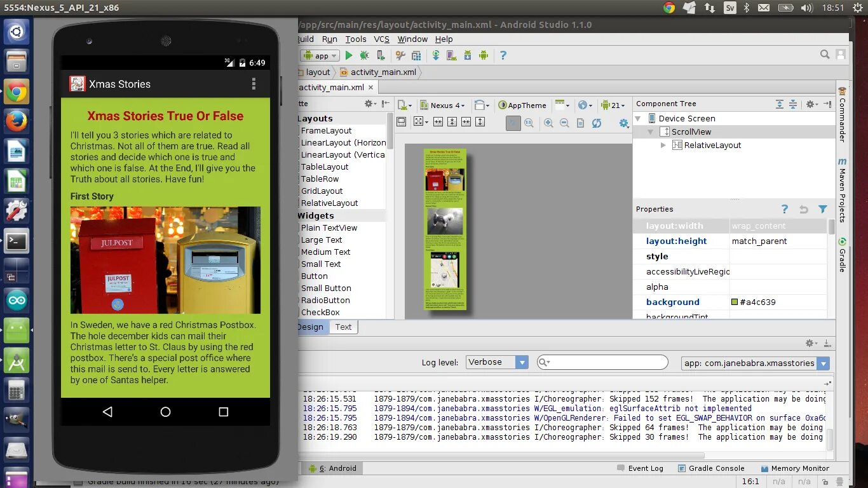This screenshot has height=488, width=868.
Task: Click Sync Project with Gradle icon
Action: coord(436,56)
